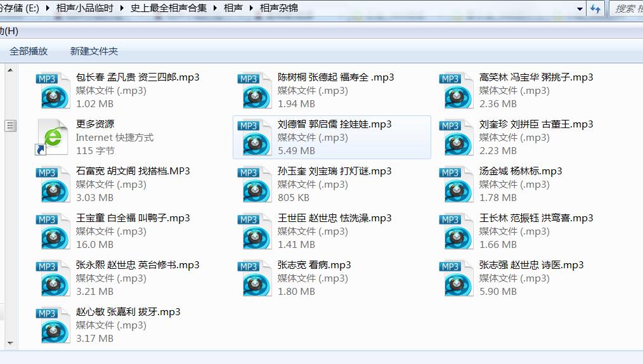This screenshot has height=364, width=643.
Task: Select the MP3 icon for 张志强 赵世忠 诗医
Action: pyautogui.click(x=456, y=278)
